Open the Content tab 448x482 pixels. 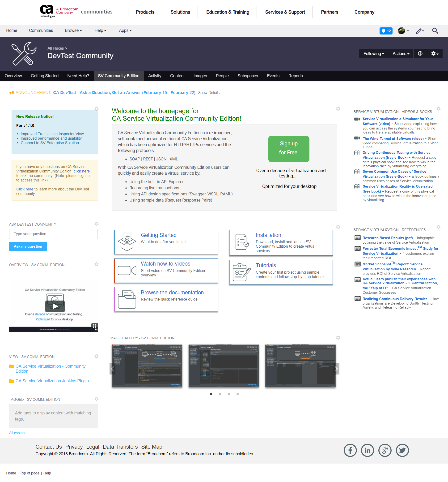pyautogui.click(x=177, y=76)
